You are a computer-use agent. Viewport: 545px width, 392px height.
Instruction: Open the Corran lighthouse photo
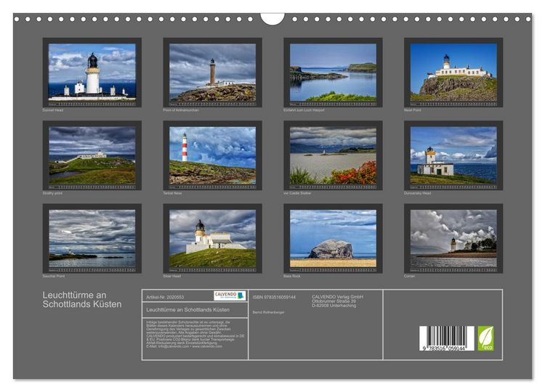point(453,238)
